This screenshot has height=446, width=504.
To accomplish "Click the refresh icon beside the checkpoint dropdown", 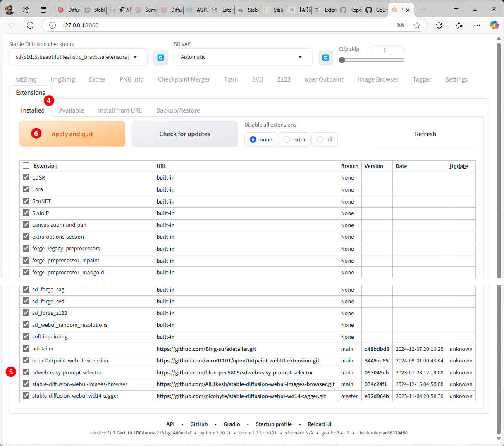I will [x=160, y=58].
